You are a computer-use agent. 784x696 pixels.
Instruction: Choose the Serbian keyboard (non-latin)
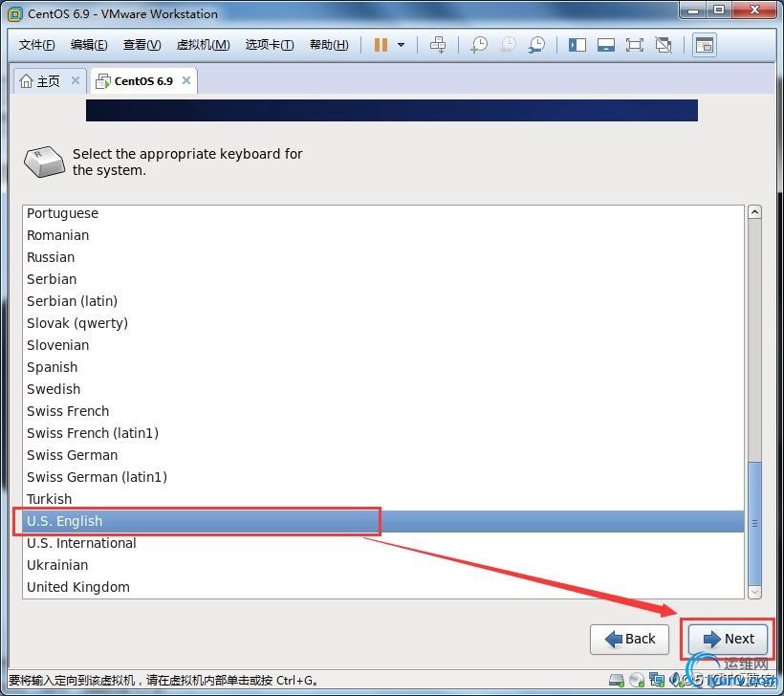click(x=383, y=279)
